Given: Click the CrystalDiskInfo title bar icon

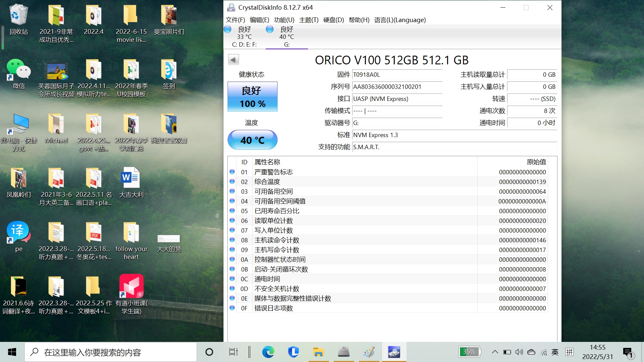Looking at the screenshot, I should coord(231,7).
